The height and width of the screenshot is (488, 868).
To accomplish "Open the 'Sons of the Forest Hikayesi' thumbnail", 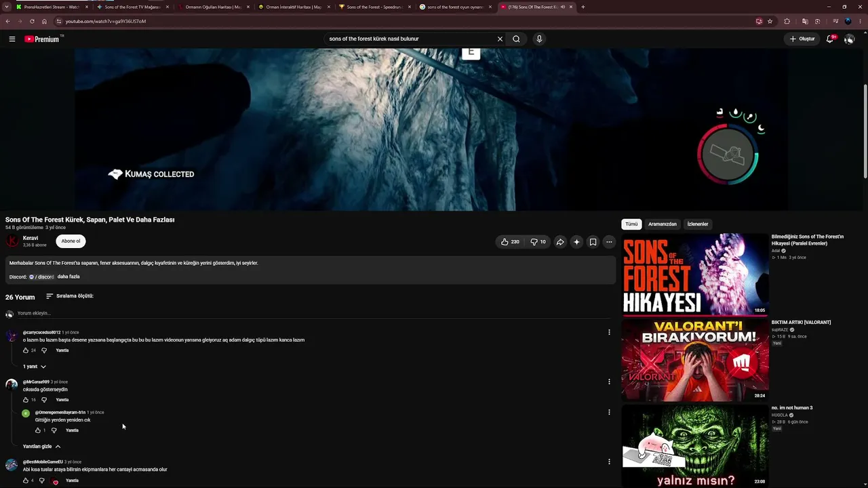I will pyautogui.click(x=695, y=274).
